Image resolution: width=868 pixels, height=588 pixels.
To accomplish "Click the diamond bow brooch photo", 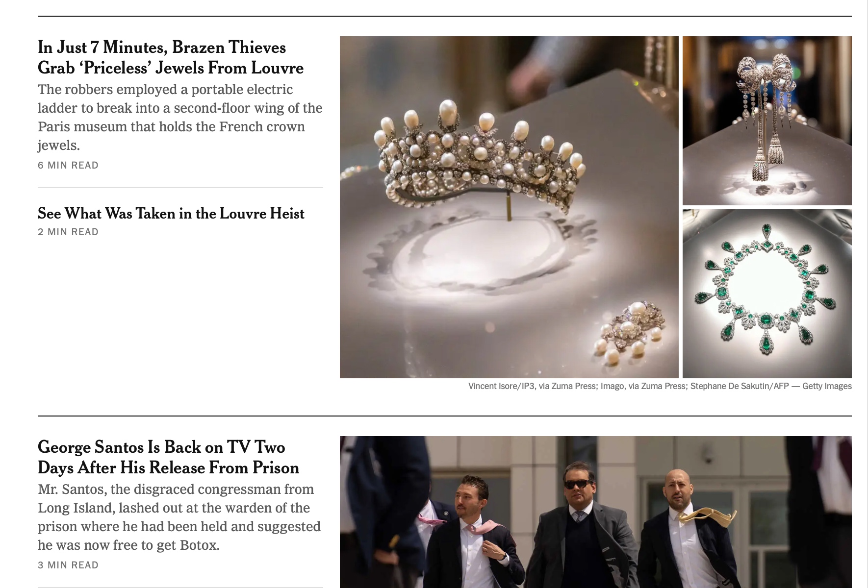I will click(767, 121).
